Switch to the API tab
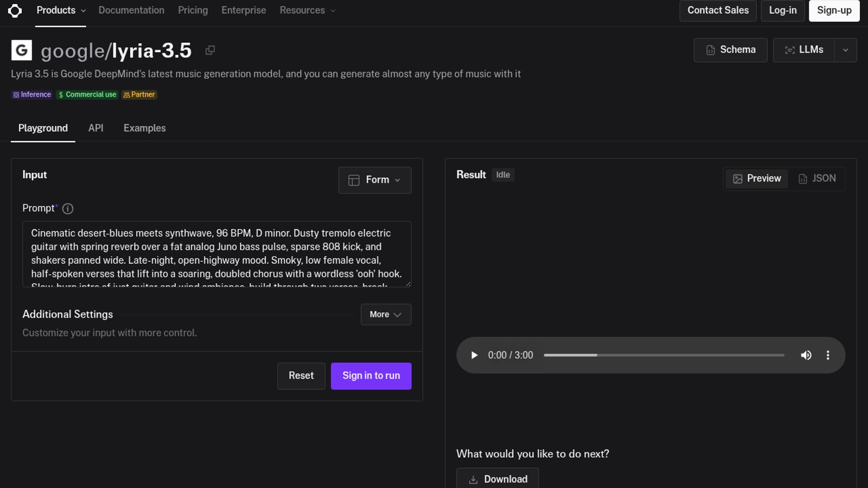Viewport: 868px width, 488px height. pyautogui.click(x=96, y=128)
